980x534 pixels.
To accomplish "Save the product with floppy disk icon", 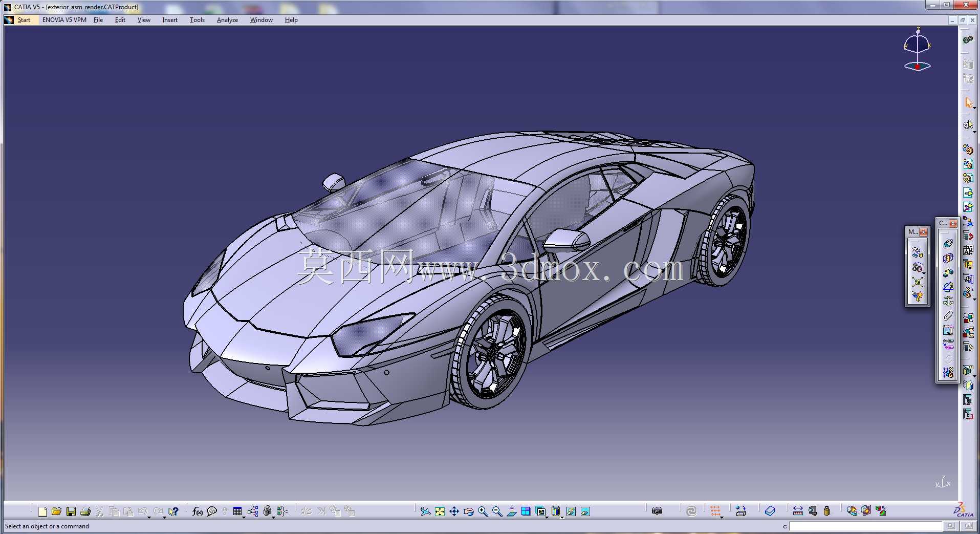I will click(71, 511).
